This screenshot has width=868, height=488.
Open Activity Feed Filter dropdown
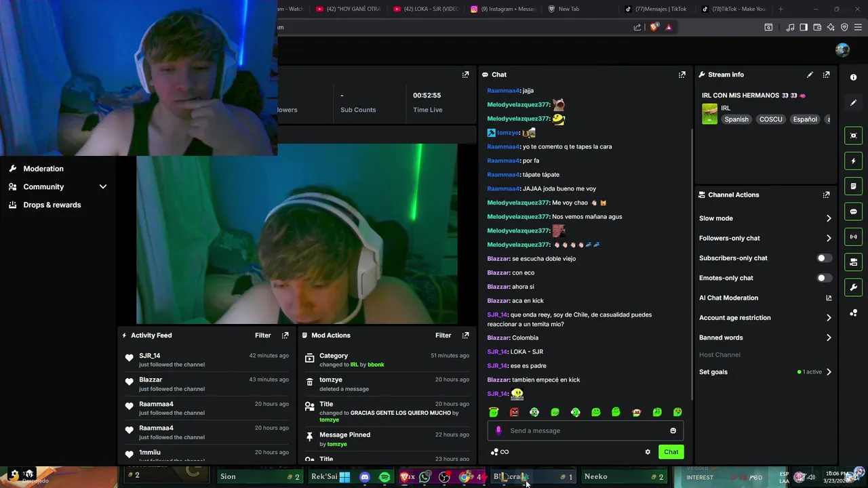pos(262,335)
